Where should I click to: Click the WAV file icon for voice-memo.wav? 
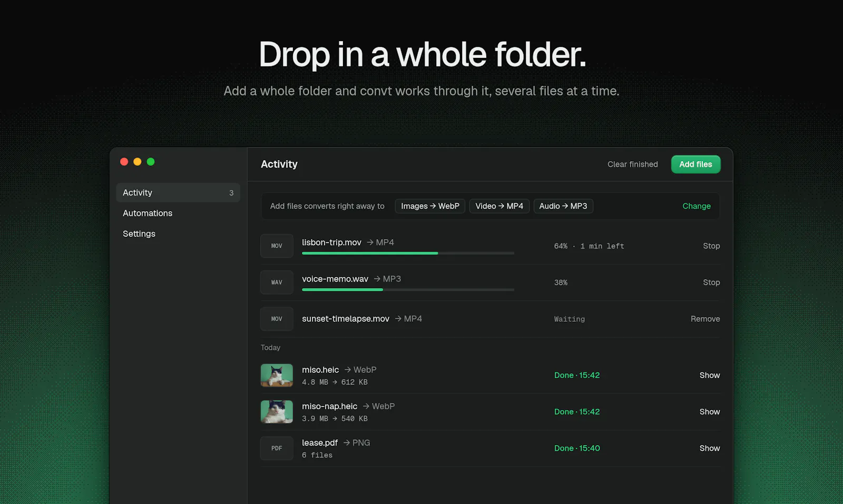coord(277,282)
